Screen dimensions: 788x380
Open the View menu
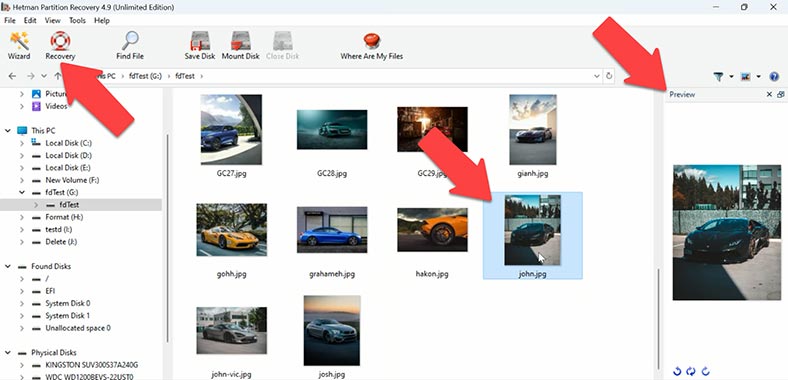pos(53,21)
